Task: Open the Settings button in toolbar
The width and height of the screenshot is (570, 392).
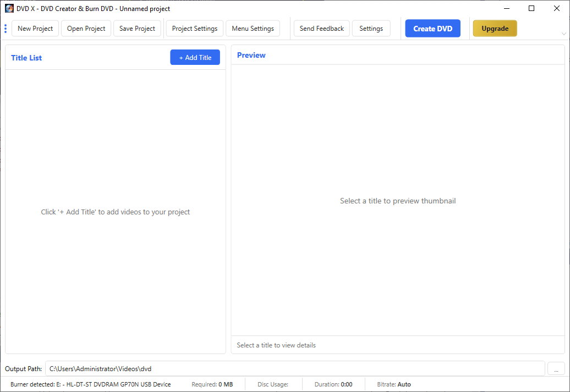Action: (x=371, y=29)
